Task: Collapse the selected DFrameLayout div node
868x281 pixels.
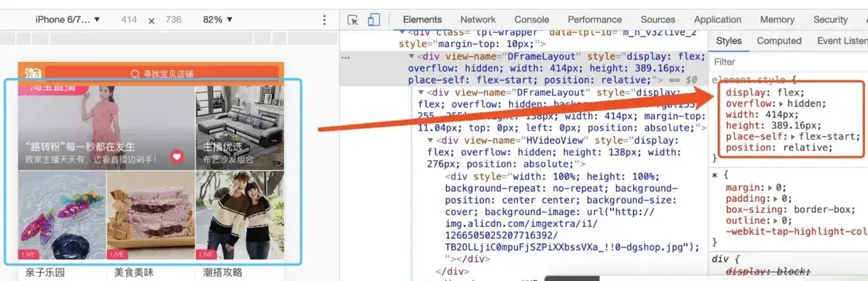Action: 412,57
